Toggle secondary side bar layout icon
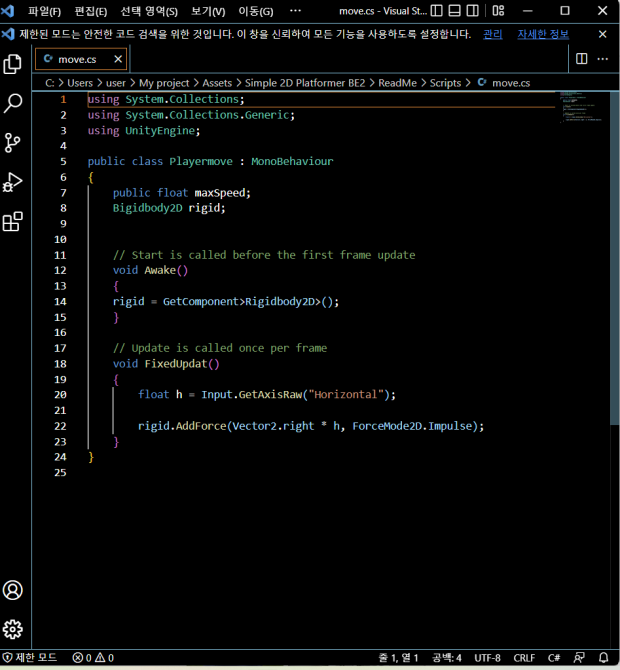This screenshot has width=620, height=670. pos(473,11)
